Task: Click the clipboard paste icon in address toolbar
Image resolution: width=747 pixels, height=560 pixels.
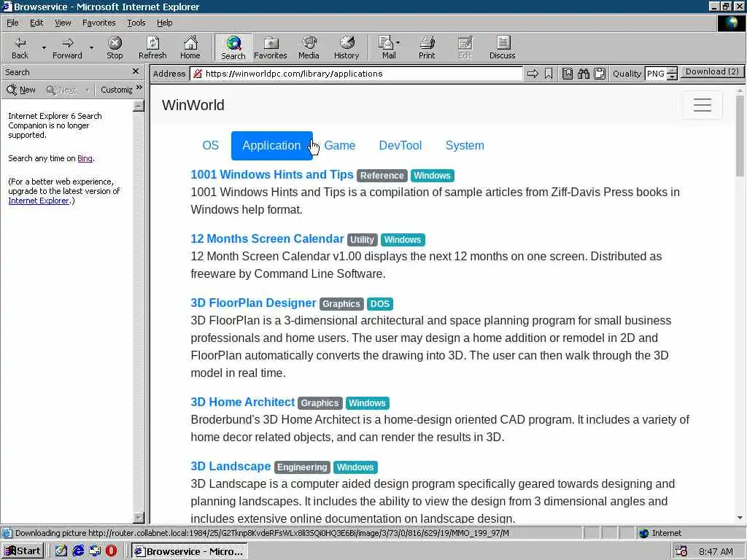Action: [x=600, y=74]
